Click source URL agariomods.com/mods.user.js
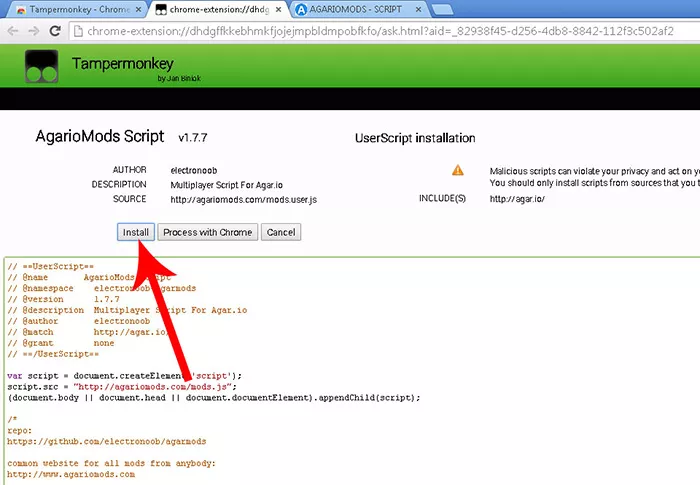The image size is (700, 485). [x=244, y=200]
